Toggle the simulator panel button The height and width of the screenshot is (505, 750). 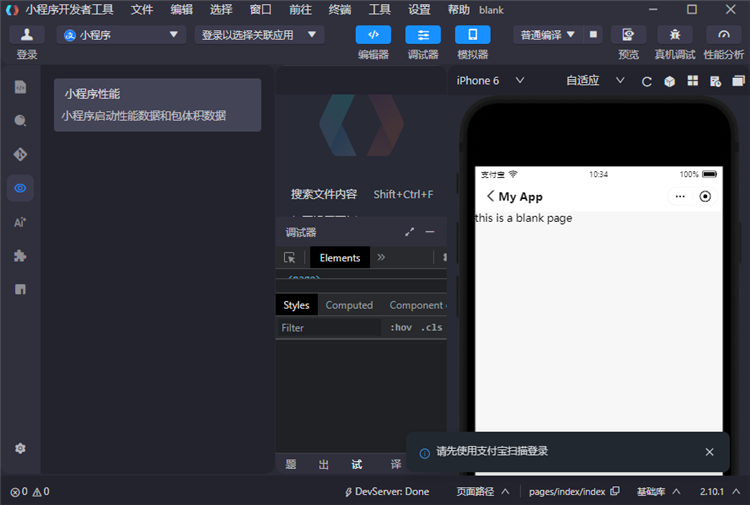(472, 35)
